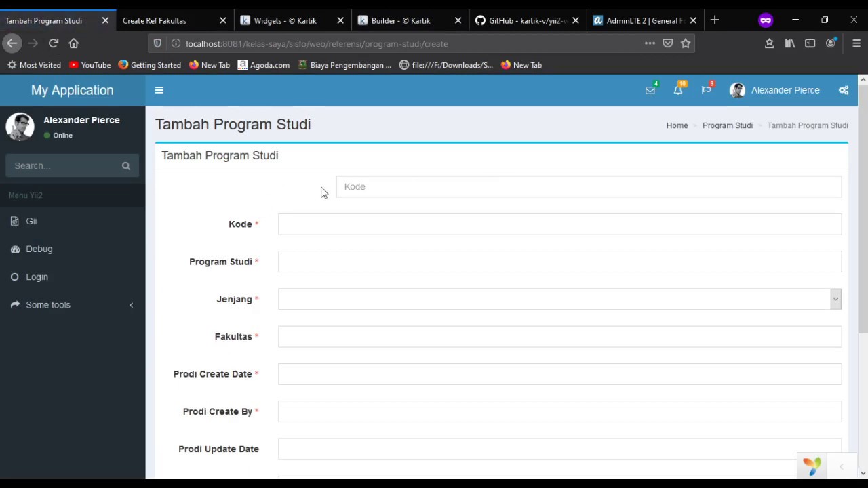The width and height of the screenshot is (868, 488).
Task: Open the My Application logo link
Action: (x=73, y=90)
